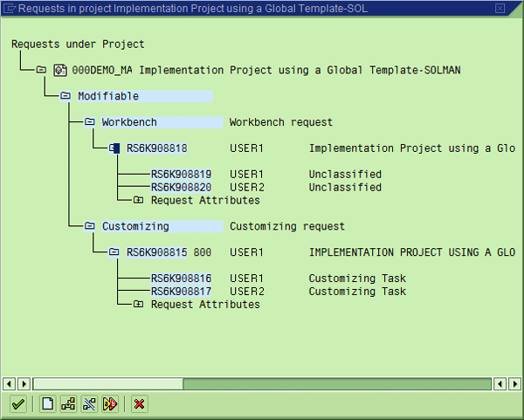Click the 'Workbench request' description text
This screenshot has width=524, height=420.
click(x=281, y=122)
